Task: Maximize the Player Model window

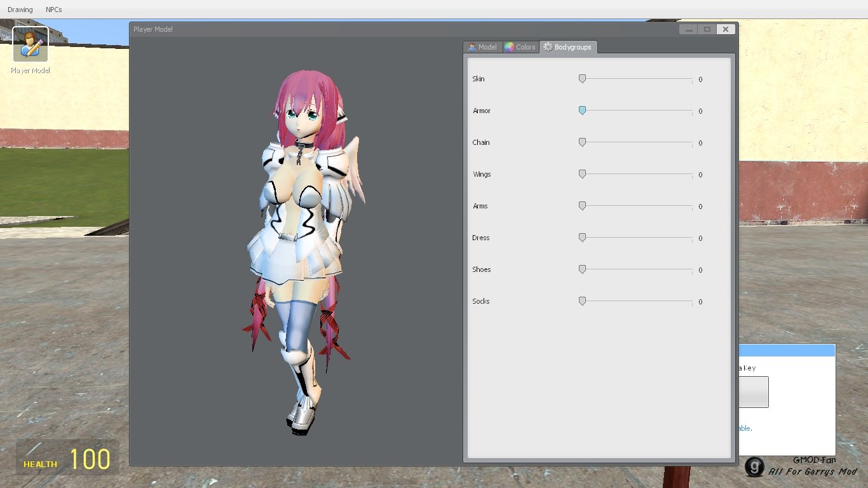Action: 707,29
